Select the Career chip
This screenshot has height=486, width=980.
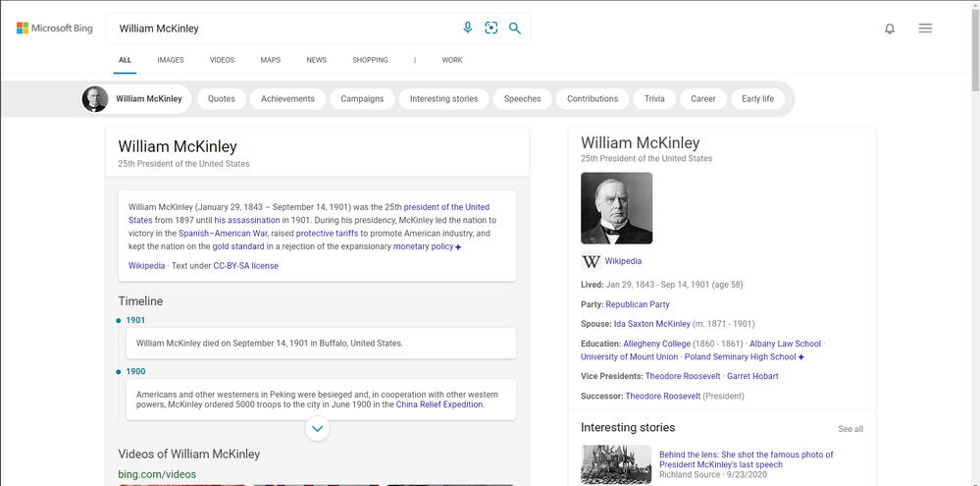[703, 99]
